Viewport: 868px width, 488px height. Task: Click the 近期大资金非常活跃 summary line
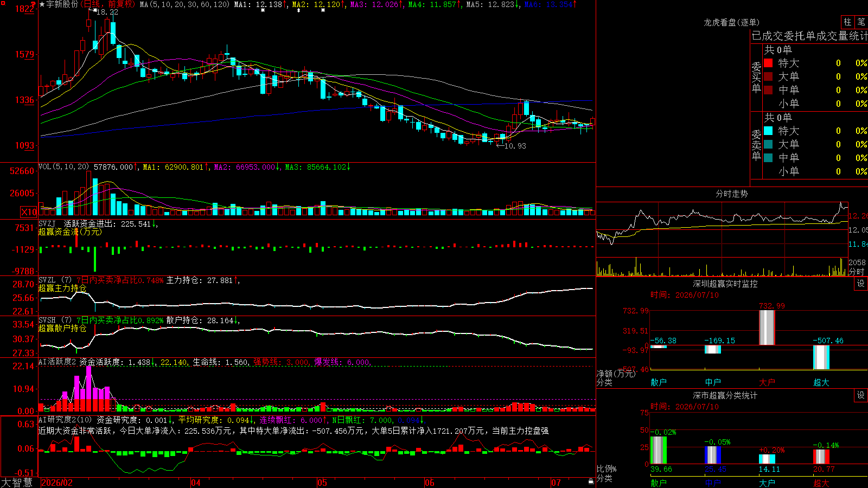(293, 431)
